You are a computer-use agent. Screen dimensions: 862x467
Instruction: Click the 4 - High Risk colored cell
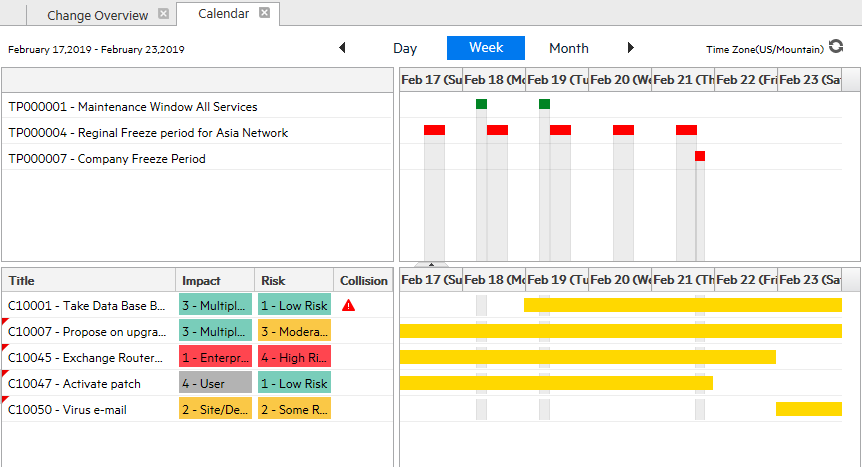click(294, 358)
